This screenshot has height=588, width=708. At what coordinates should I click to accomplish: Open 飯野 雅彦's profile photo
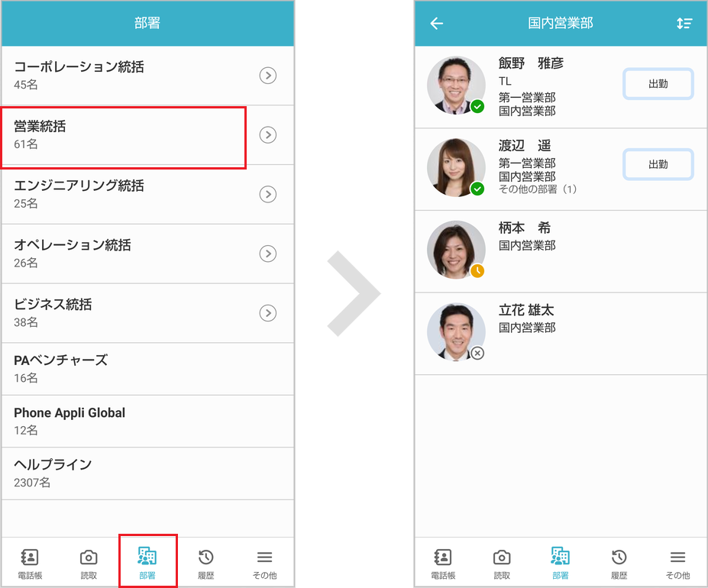click(456, 85)
